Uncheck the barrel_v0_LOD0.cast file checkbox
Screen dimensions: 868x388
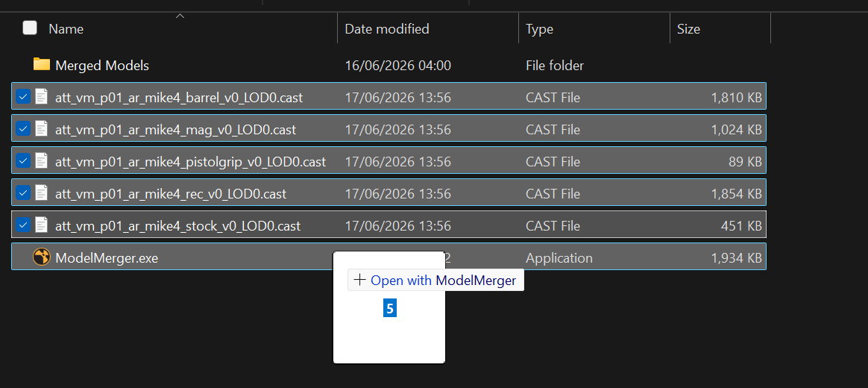(x=22, y=97)
